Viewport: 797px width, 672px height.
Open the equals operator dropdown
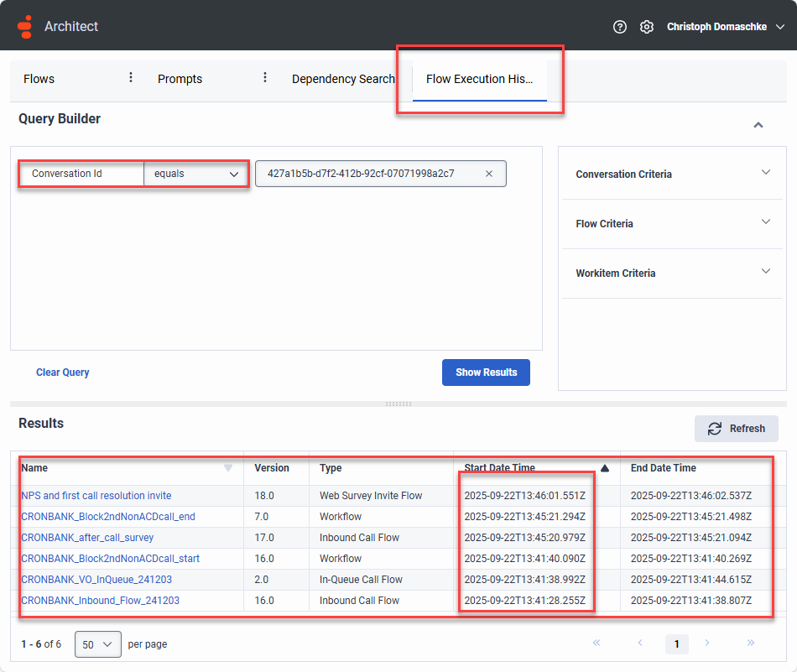coord(196,174)
